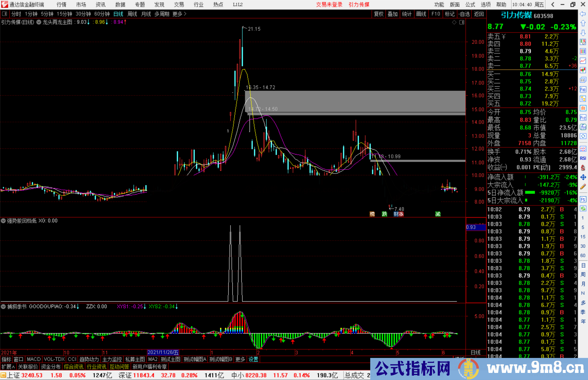
Task: Click the gray 16.35-14.72 price zone band
Action: point(354,101)
